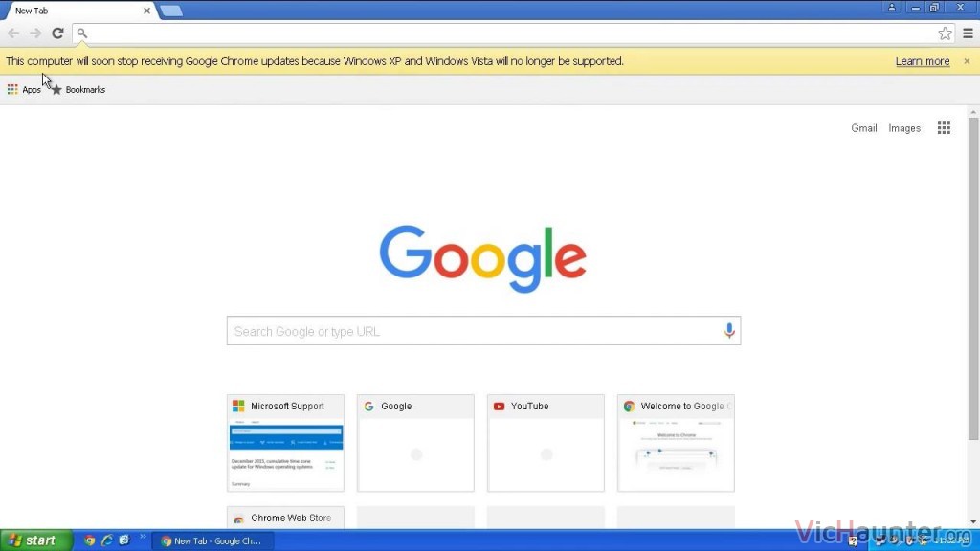Viewport: 980px width, 551px height.
Task: Reload the page with refresh icon
Action: click(x=57, y=33)
